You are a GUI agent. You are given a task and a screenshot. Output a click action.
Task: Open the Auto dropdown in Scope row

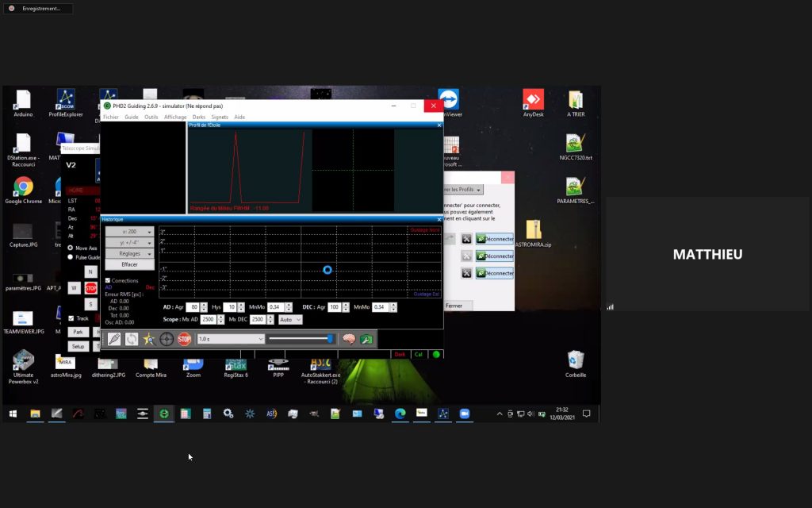(x=290, y=320)
